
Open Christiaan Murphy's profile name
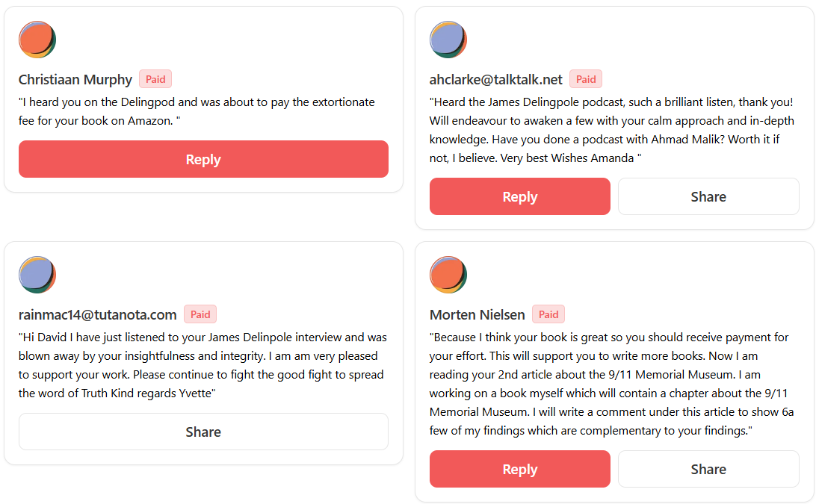[x=75, y=80]
